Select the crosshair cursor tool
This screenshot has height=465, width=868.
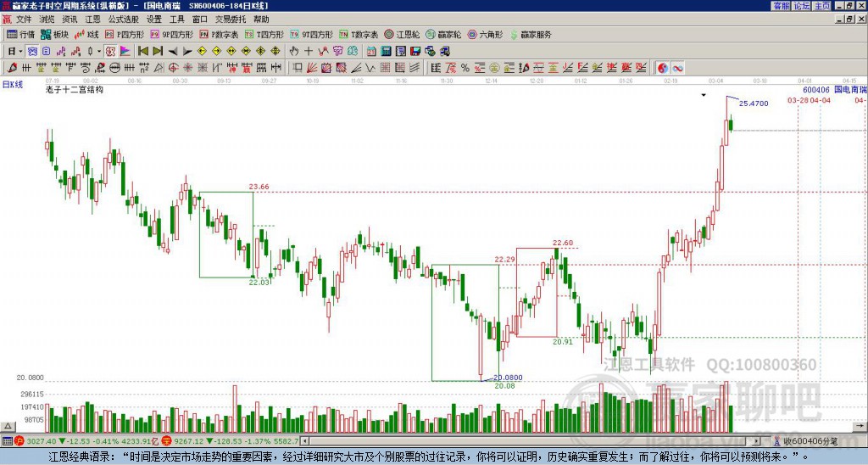click(x=309, y=51)
